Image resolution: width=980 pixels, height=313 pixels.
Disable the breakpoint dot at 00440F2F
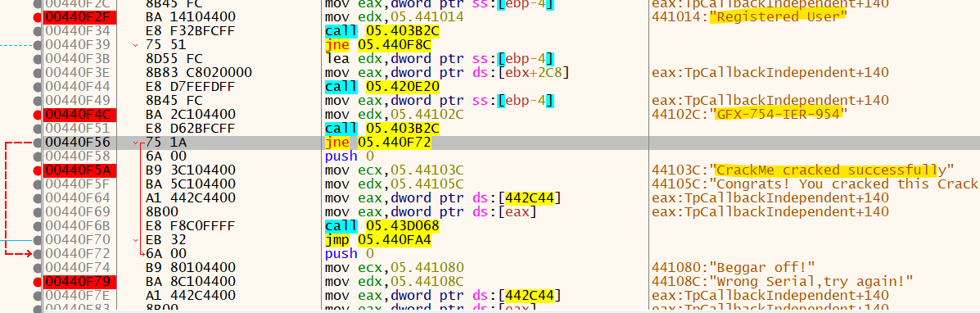tap(38, 17)
